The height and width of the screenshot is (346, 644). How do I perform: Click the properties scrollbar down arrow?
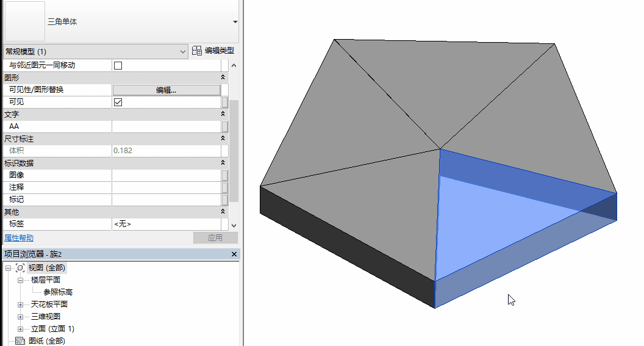(234, 226)
